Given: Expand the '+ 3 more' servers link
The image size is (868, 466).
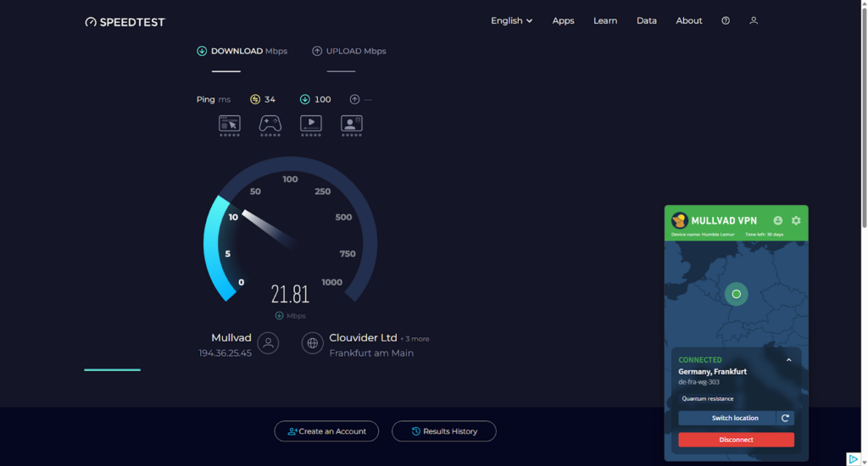Looking at the screenshot, I should tap(415, 339).
